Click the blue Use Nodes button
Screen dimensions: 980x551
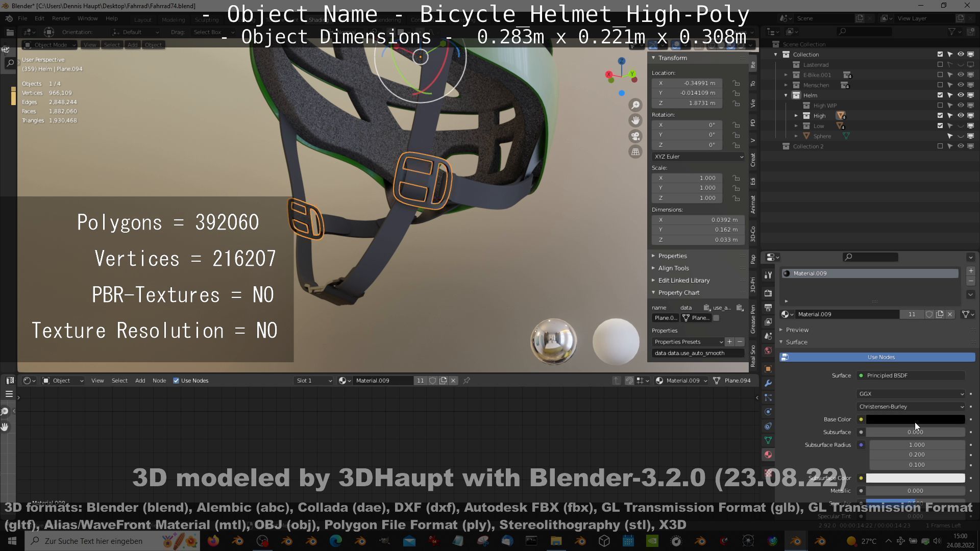click(x=878, y=357)
